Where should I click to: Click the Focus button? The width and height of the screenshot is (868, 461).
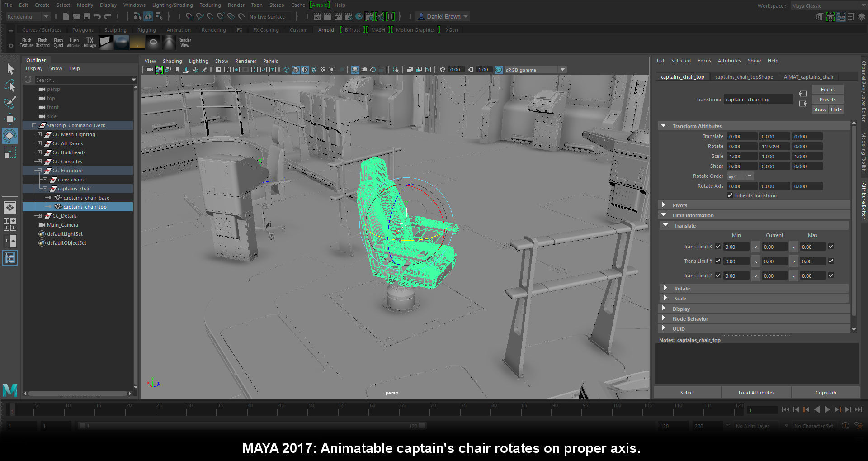[827, 90]
